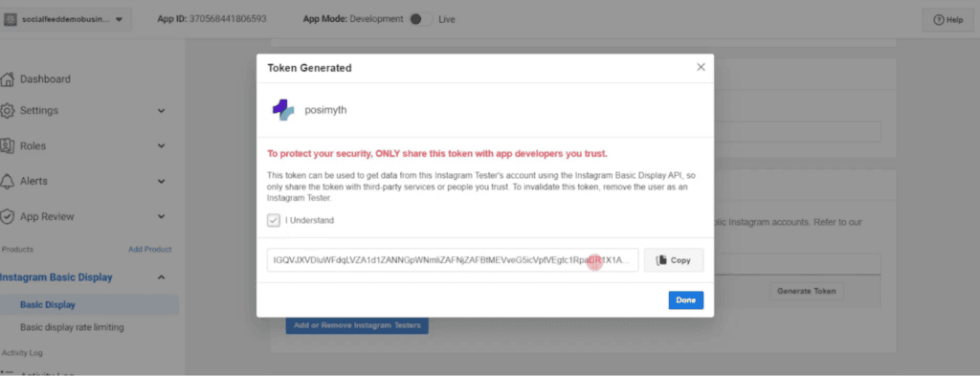Collapse the Instagram Basic Display section
Viewport: 980px width, 376px height.
[x=161, y=277]
